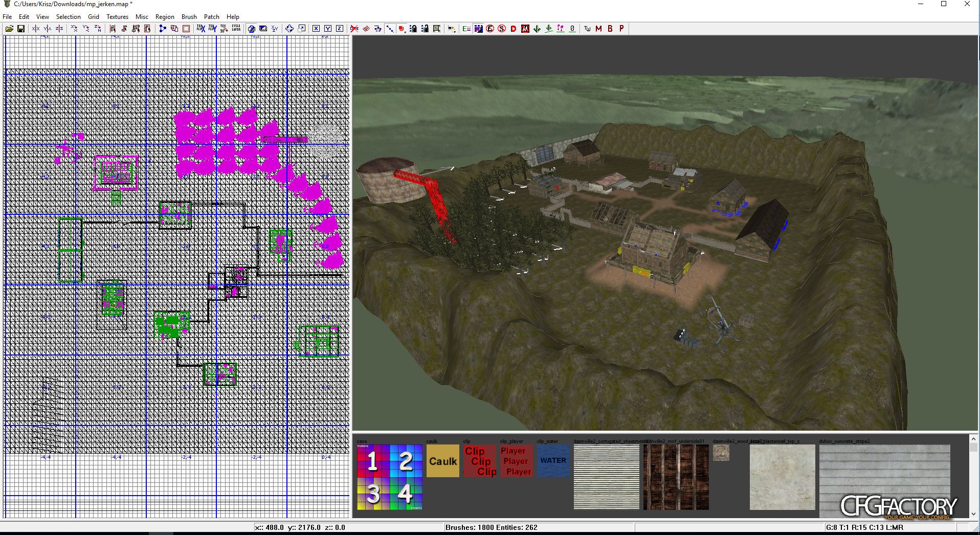
Task: Click the plain green down arrow icon
Action: click(x=537, y=29)
